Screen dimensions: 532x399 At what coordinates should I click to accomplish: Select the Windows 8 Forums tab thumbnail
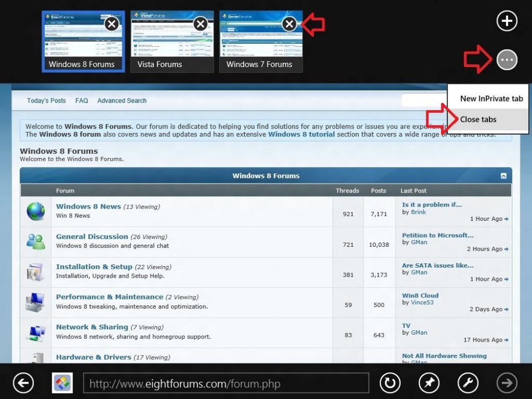coord(83,41)
